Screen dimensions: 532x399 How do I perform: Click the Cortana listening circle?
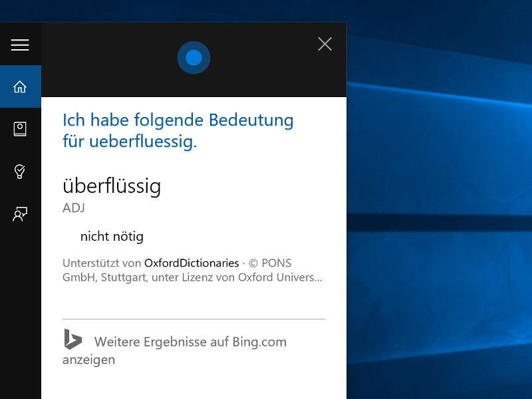point(194,58)
